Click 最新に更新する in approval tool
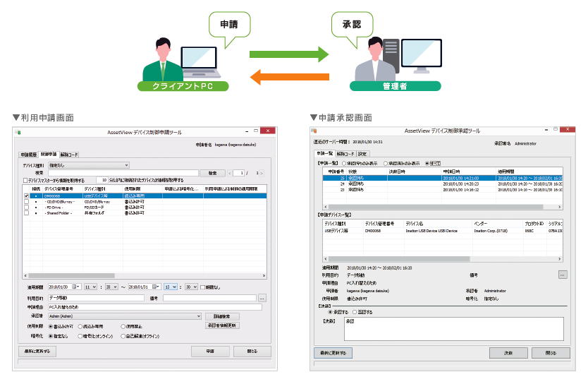588x384 pixels. [x=333, y=353]
